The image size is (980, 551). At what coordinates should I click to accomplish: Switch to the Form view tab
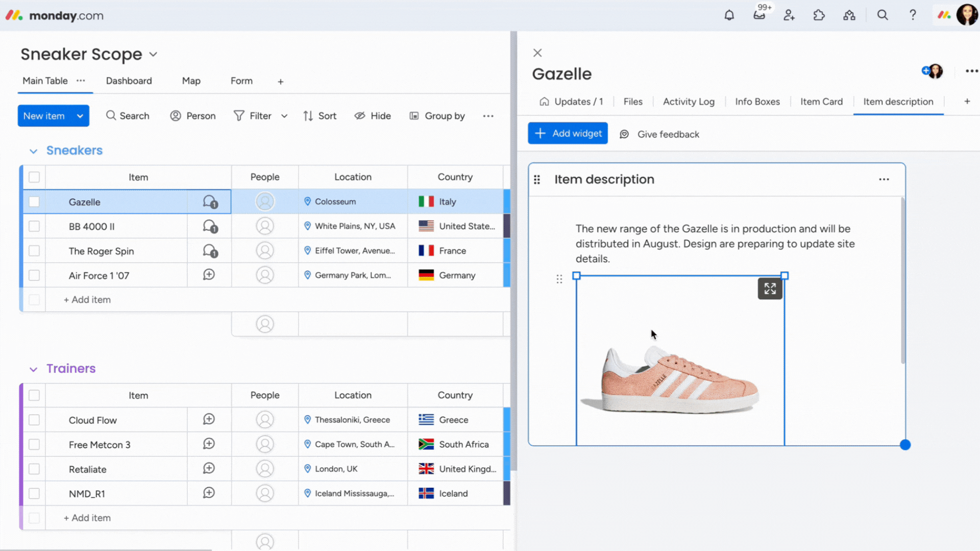[x=241, y=81]
